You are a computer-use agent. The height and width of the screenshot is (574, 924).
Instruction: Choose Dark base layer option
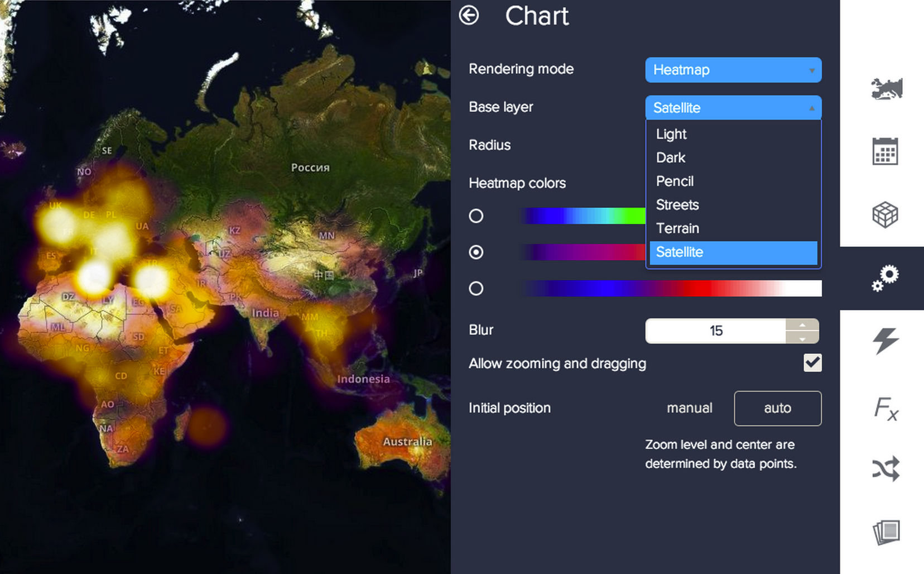pyautogui.click(x=733, y=157)
